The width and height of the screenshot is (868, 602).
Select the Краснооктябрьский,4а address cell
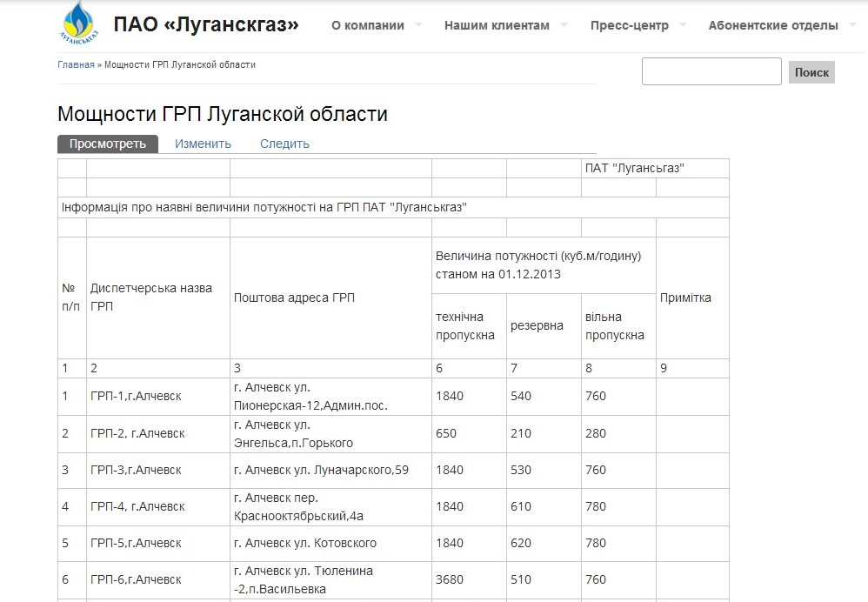tap(331, 507)
